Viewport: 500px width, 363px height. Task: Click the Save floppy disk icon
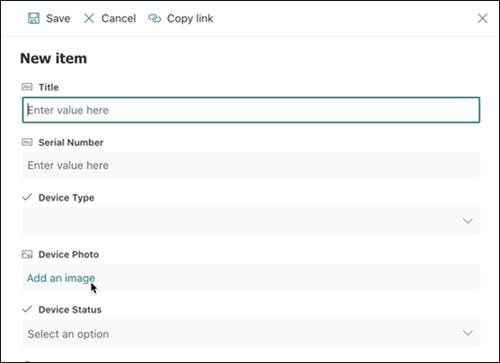(33, 18)
